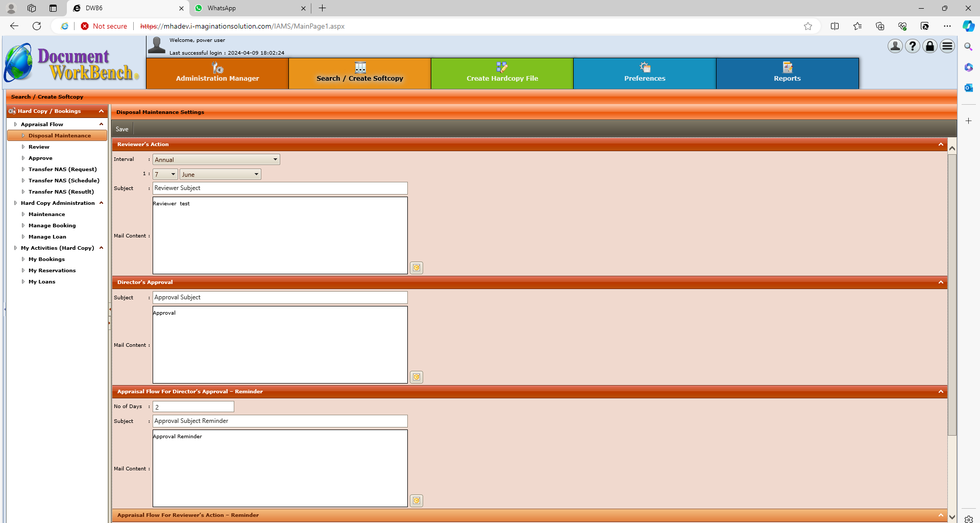Click the browser address bar URL
Image resolution: width=980 pixels, height=523 pixels.
[x=242, y=26]
